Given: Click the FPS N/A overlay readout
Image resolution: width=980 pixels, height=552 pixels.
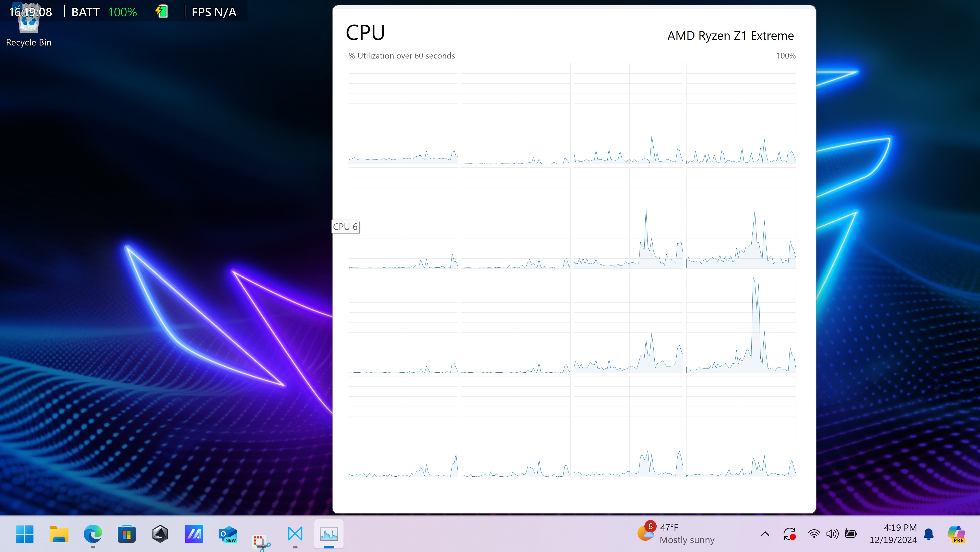Looking at the screenshot, I should click(x=214, y=12).
